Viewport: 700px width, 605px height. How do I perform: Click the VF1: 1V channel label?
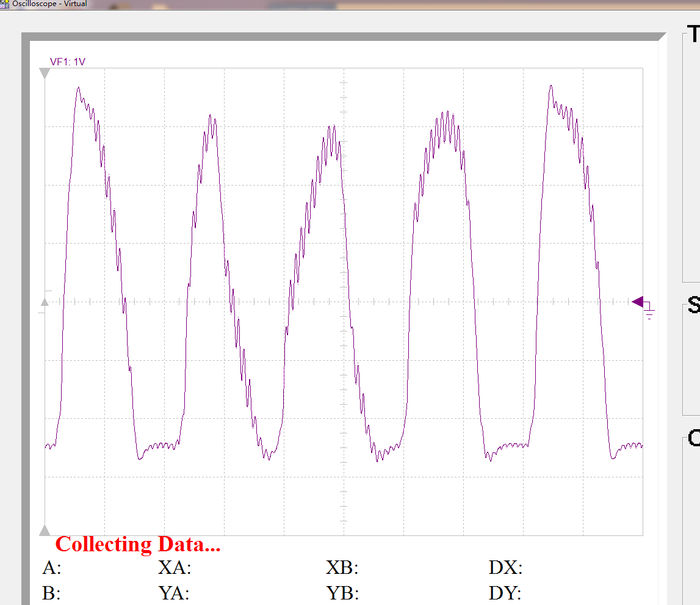pos(67,62)
